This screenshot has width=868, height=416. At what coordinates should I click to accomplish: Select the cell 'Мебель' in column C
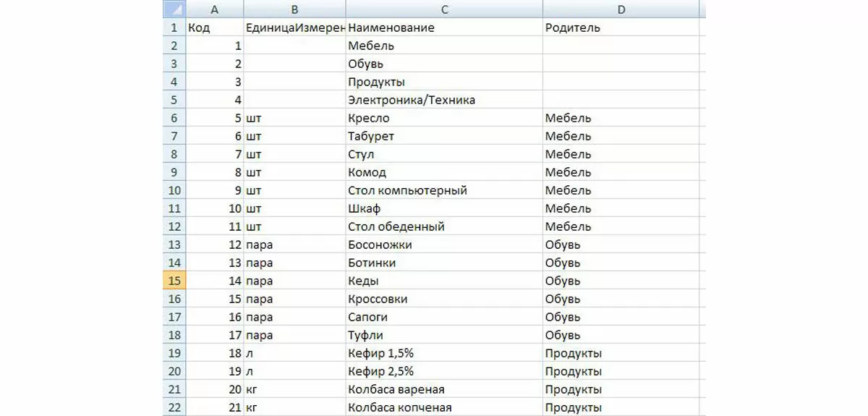444,46
